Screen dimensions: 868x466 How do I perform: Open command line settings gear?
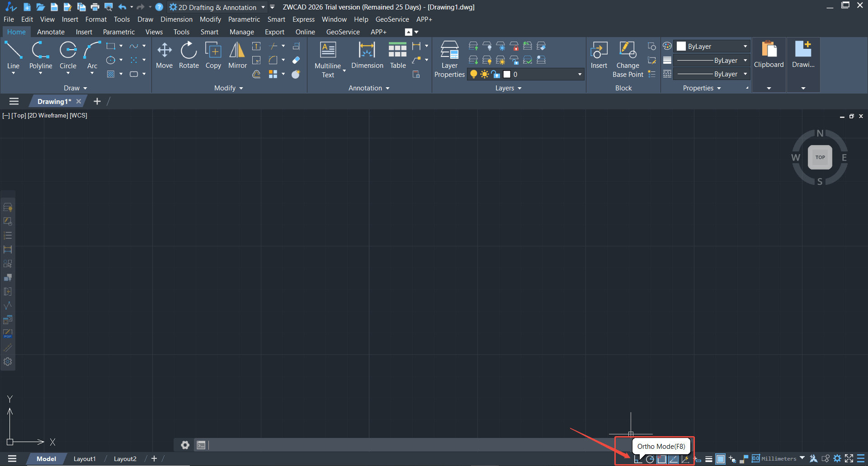click(185, 445)
